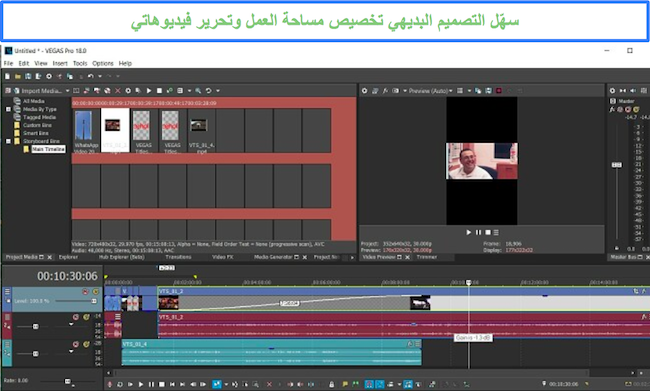Open Video Preview properties gear icon

coord(364,91)
